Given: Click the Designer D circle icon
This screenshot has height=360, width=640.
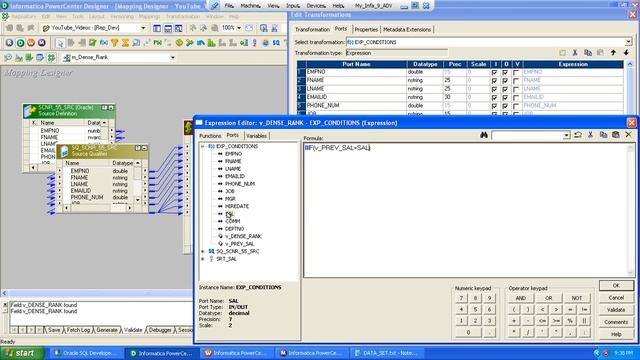Looking at the screenshot, I should point(20,42).
